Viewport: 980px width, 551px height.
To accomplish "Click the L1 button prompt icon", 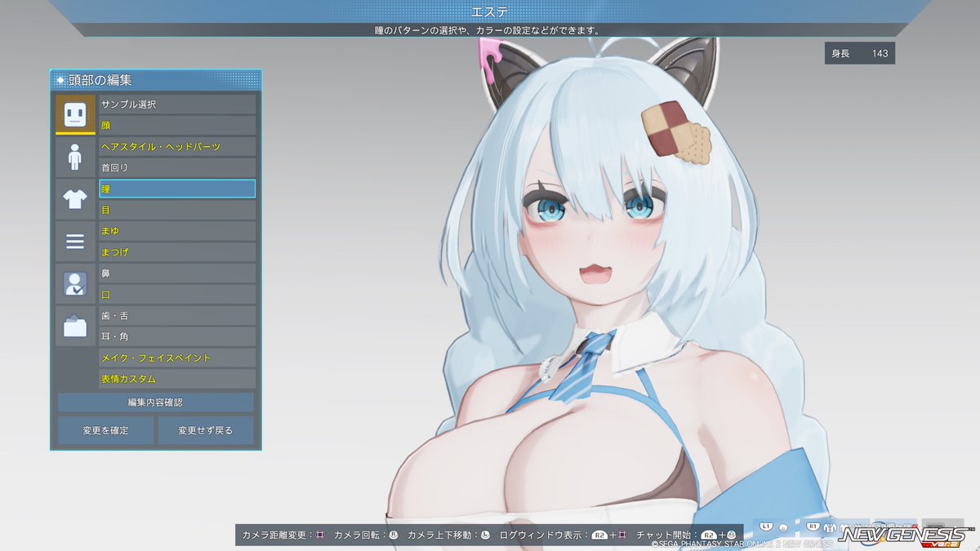I will [x=766, y=527].
